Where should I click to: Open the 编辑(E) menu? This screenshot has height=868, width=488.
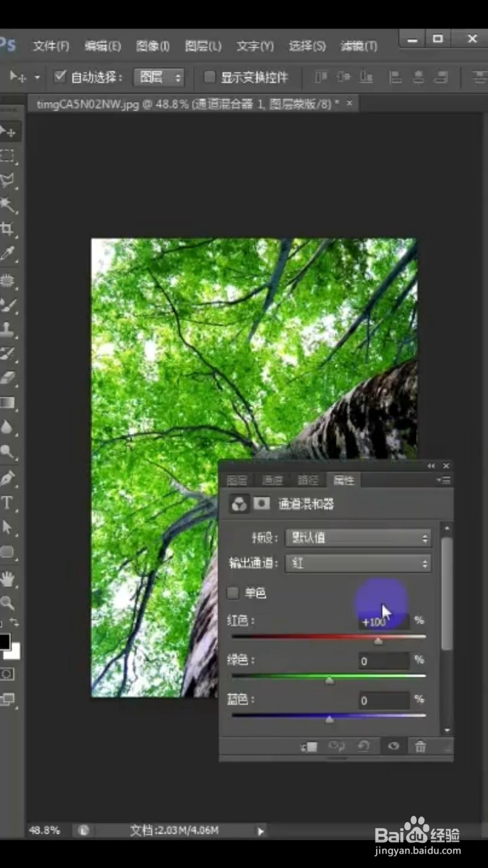coord(103,46)
